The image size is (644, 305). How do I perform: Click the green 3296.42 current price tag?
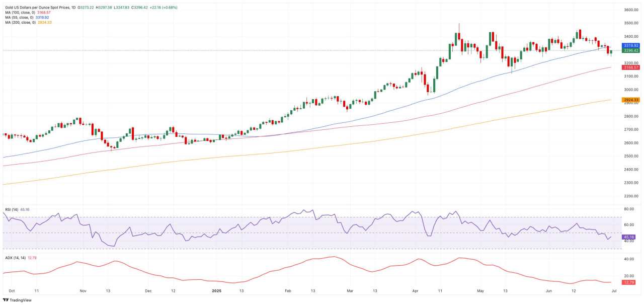click(631, 50)
